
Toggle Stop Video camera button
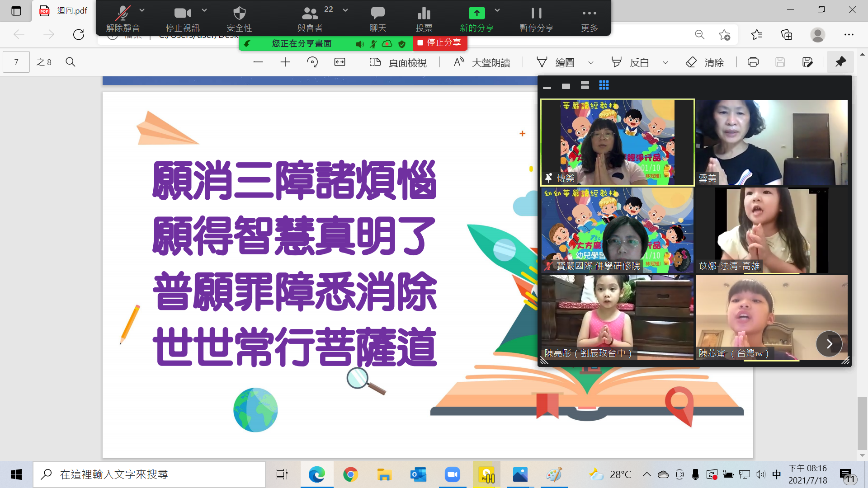[x=182, y=14]
